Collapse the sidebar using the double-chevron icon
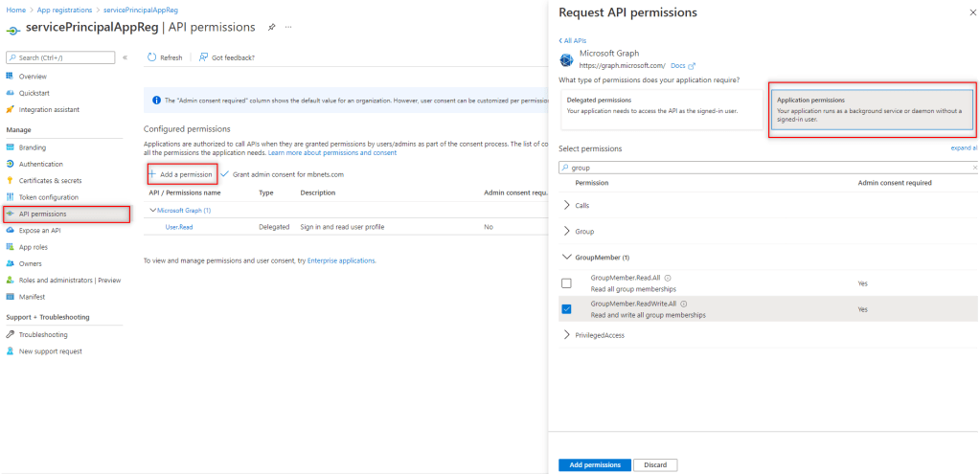 pyautogui.click(x=125, y=57)
